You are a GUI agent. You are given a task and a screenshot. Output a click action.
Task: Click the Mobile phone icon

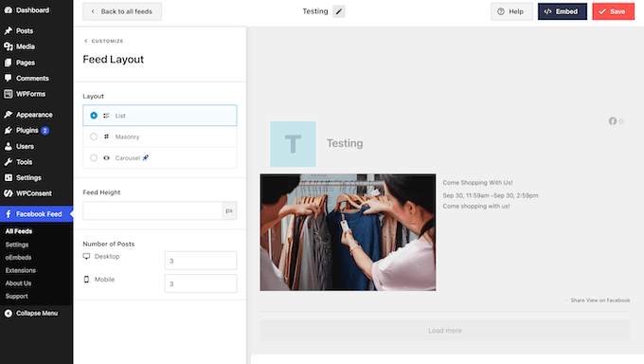click(86, 280)
